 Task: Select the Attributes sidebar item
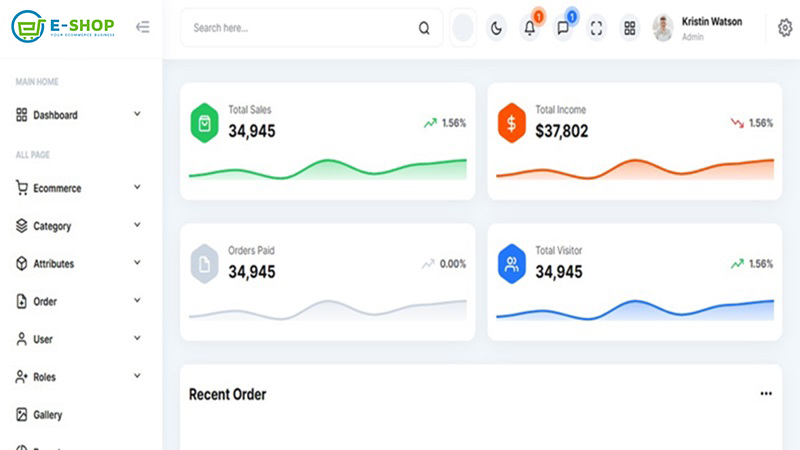click(x=53, y=264)
